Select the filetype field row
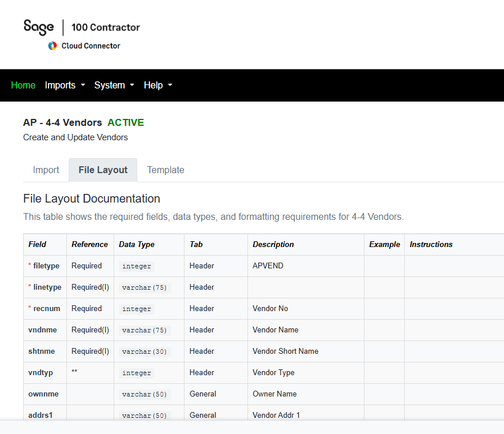 tap(46, 265)
